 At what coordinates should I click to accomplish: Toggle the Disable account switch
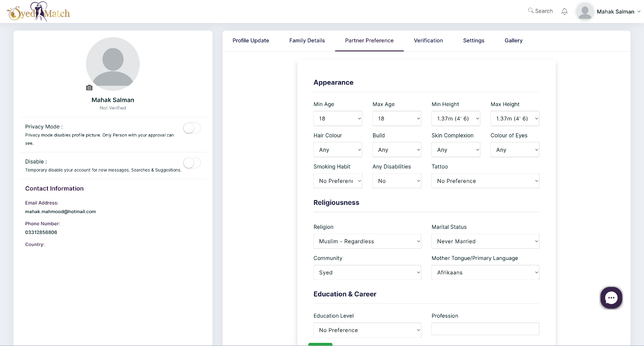(x=192, y=163)
